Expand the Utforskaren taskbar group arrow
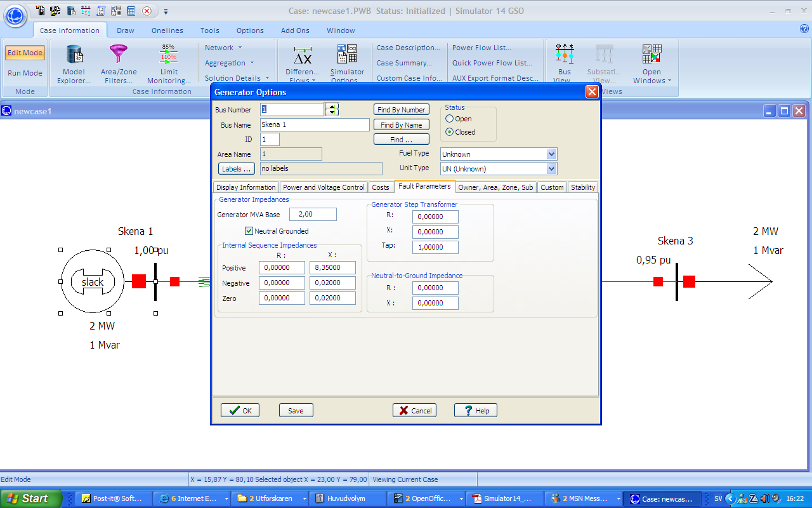The width and height of the screenshot is (812, 508). point(306,498)
